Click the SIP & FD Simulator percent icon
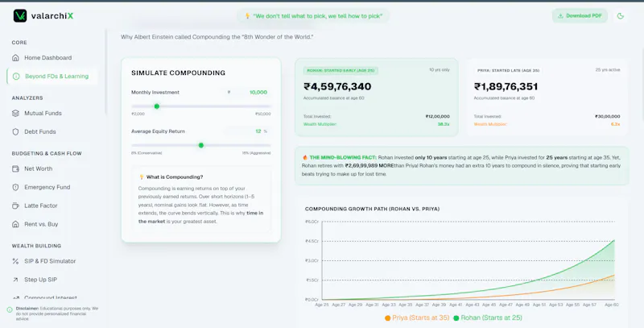The width and height of the screenshot is (644, 328). (15, 261)
